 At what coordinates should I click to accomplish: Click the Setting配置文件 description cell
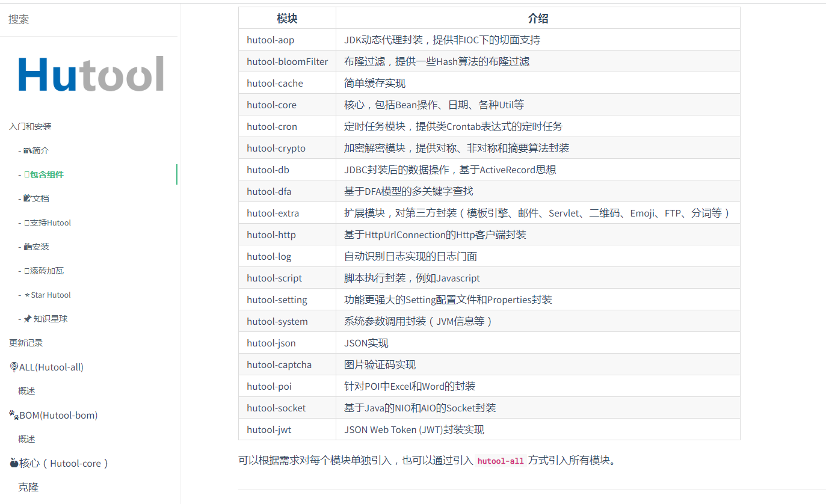(538, 300)
